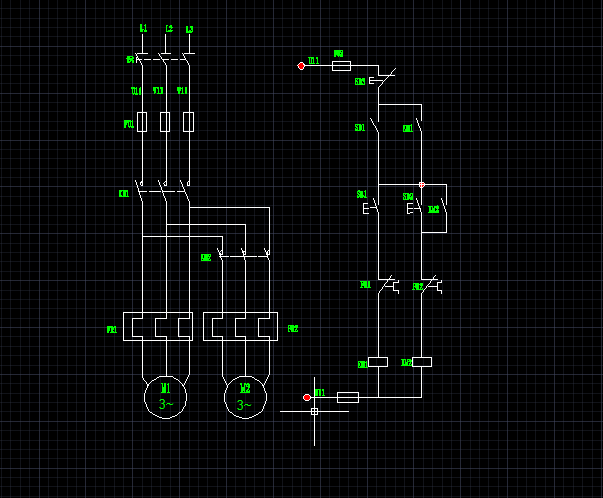Click the red terminal dot at bottom of control circuit

click(x=307, y=397)
